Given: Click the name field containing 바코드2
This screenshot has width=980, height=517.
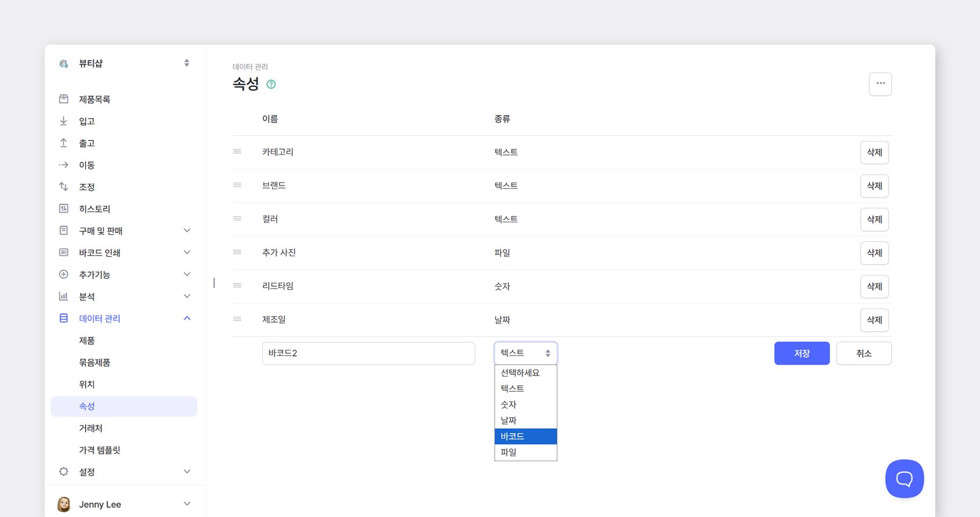Looking at the screenshot, I should [x=369, y=353].
